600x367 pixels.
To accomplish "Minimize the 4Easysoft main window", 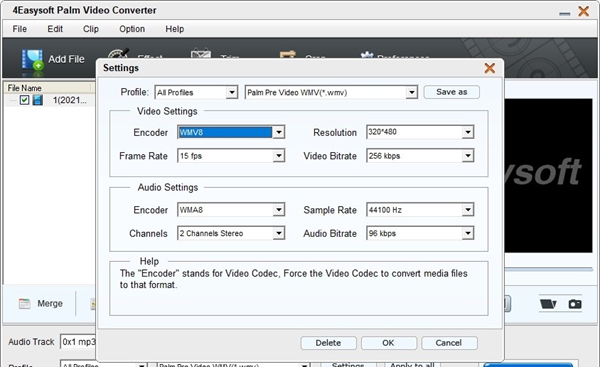I will tap(564, 14).
